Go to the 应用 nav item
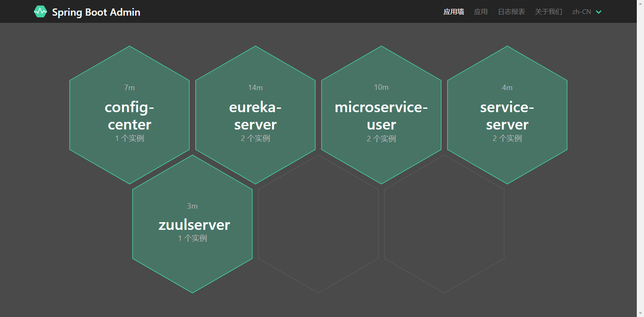This screenshot has width=644, height=317. (481, 12)
